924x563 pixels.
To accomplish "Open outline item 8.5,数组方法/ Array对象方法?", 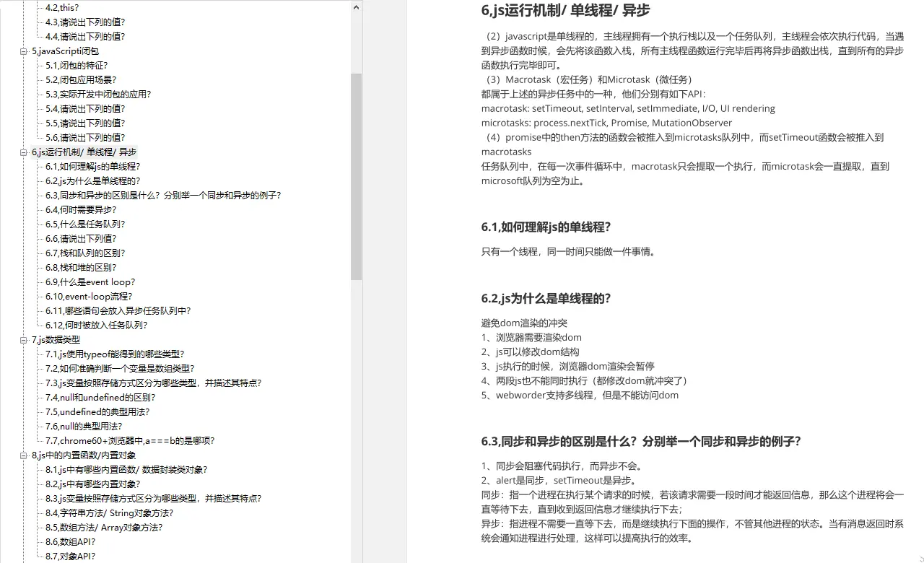I will [x=104, y=528].
